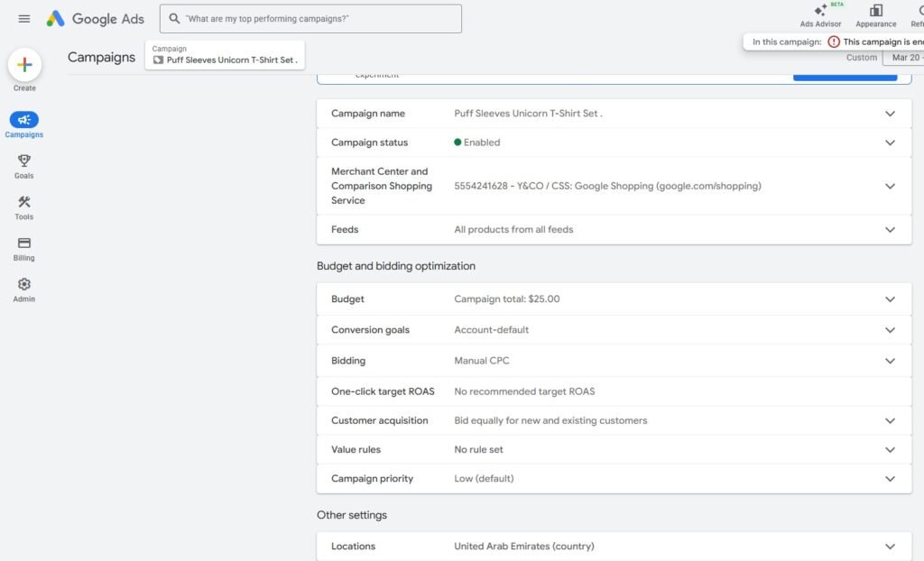Click the 'Budget and bidding optimization' heading
The height and width of the screenshot is (561, 924).
[x=396, y=266]
